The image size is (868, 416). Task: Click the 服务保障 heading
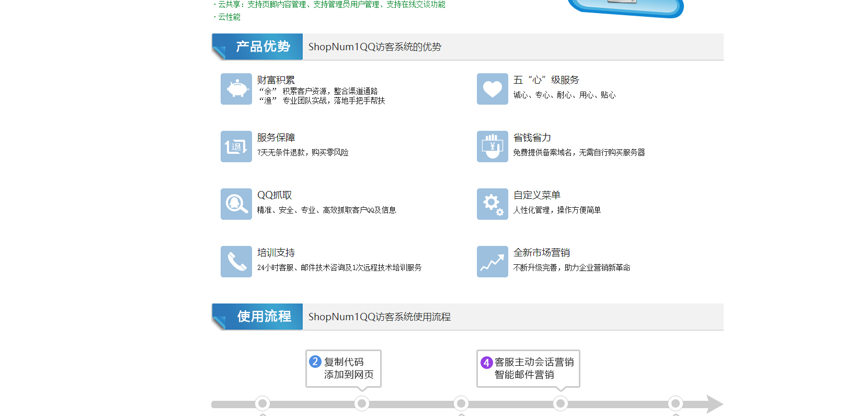[276, 138]
